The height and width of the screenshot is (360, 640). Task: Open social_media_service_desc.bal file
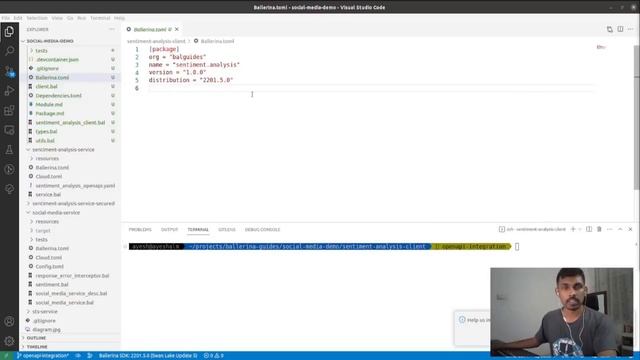pyautogui.click(x=71, y=293)
